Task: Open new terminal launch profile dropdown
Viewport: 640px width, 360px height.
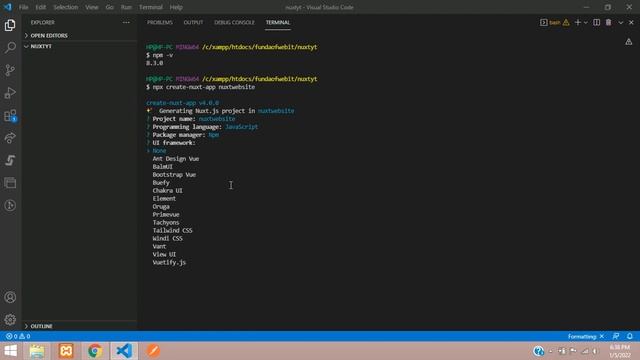Action: click(586, 22)
